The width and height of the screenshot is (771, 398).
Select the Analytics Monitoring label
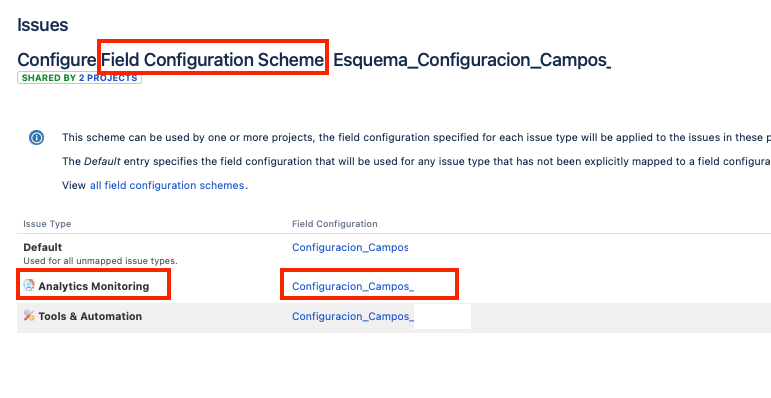pyautogui.click(x=93, y=286)
